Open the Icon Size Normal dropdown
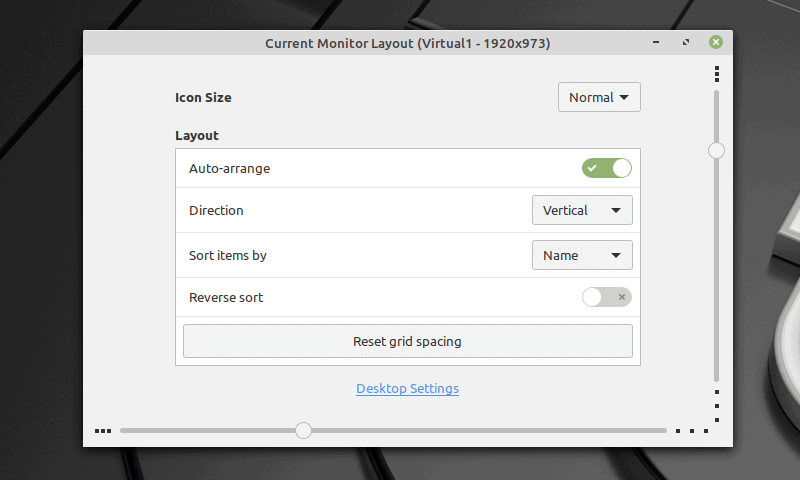Viewport: 800px width, 480px height. click(x=599, y=97)
